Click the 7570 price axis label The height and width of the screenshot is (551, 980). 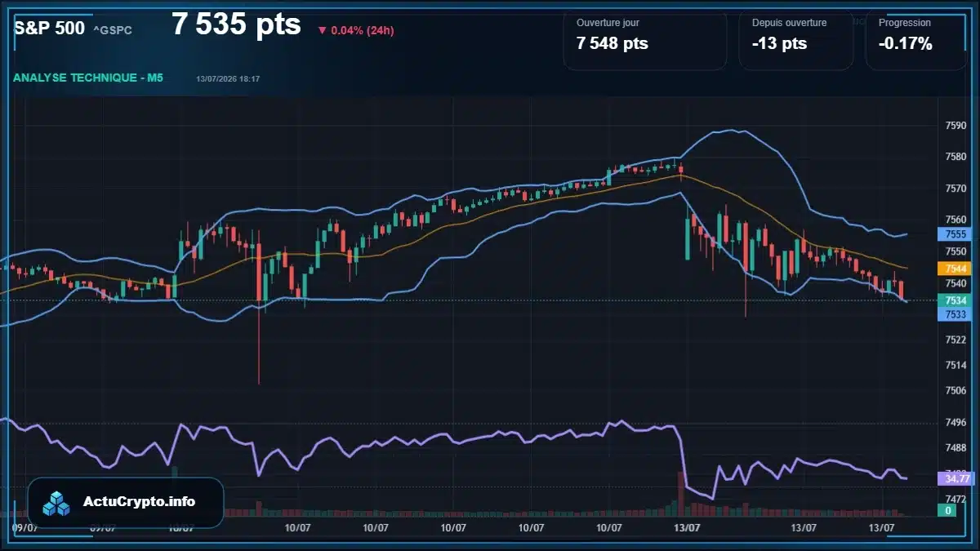click(955, 189)
